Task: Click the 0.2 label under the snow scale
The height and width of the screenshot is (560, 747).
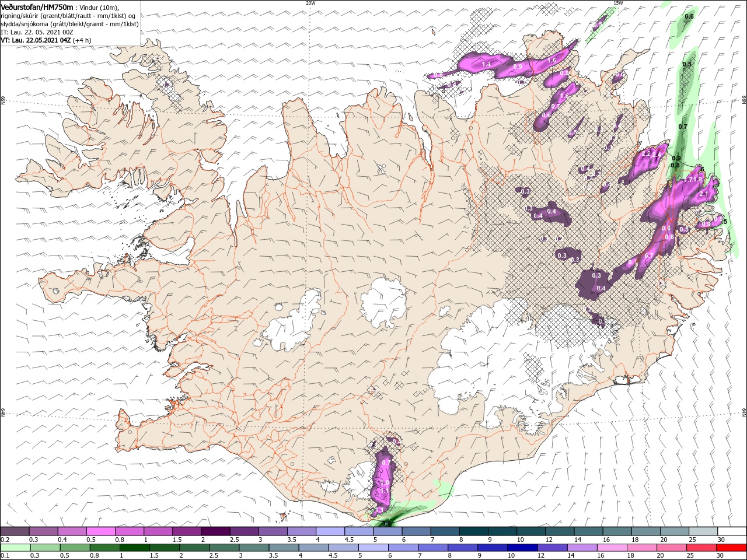Action: pos(4,540)
